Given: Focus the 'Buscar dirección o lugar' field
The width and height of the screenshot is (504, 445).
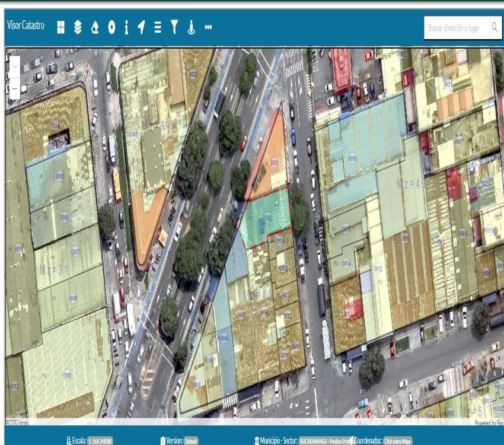Looking at the screenshot, I should [455, 28].
